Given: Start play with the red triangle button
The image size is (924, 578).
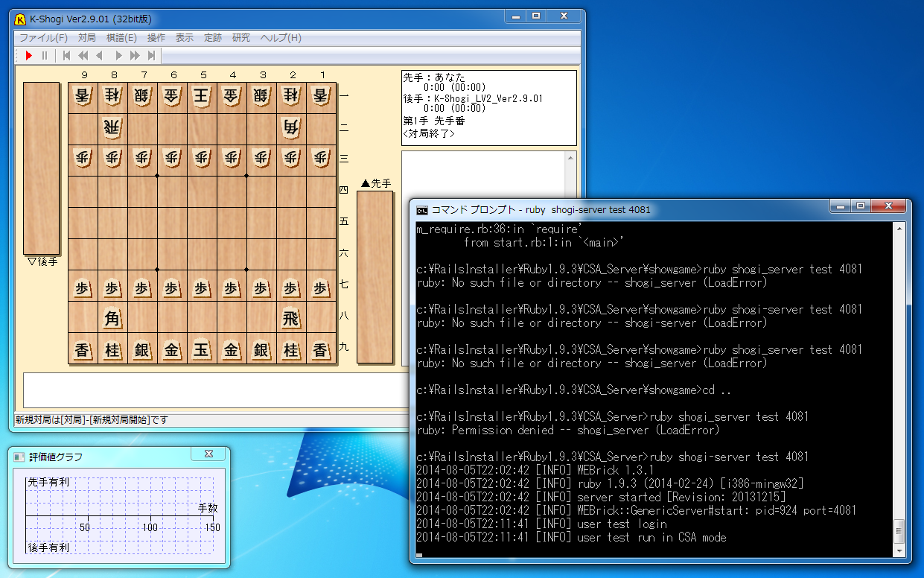Looking at the screenshot, I should click(29, 55).
